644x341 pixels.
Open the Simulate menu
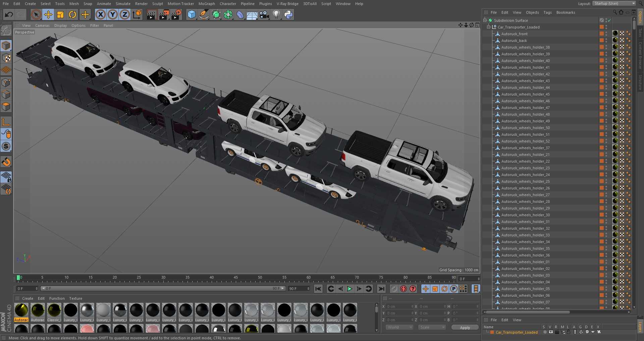123,4
